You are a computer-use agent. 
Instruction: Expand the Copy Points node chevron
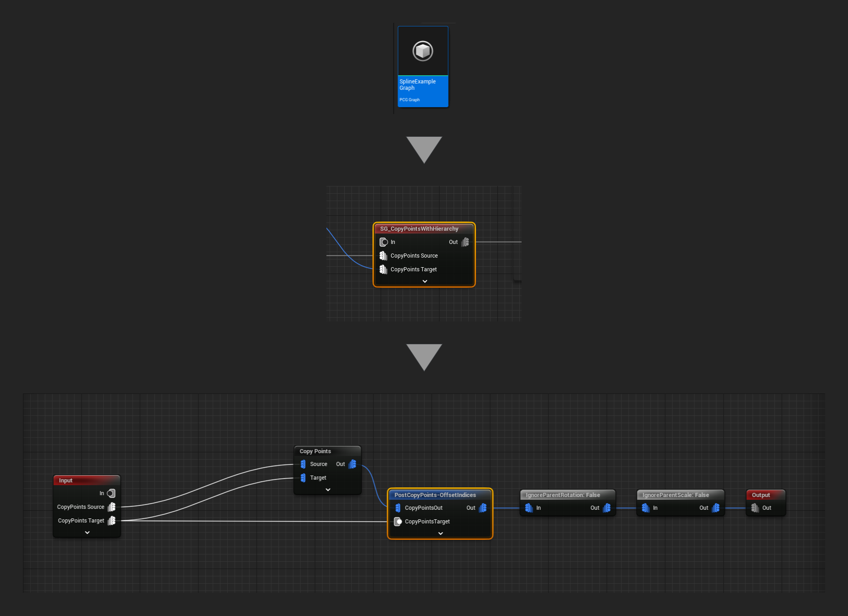pos(327,489)
